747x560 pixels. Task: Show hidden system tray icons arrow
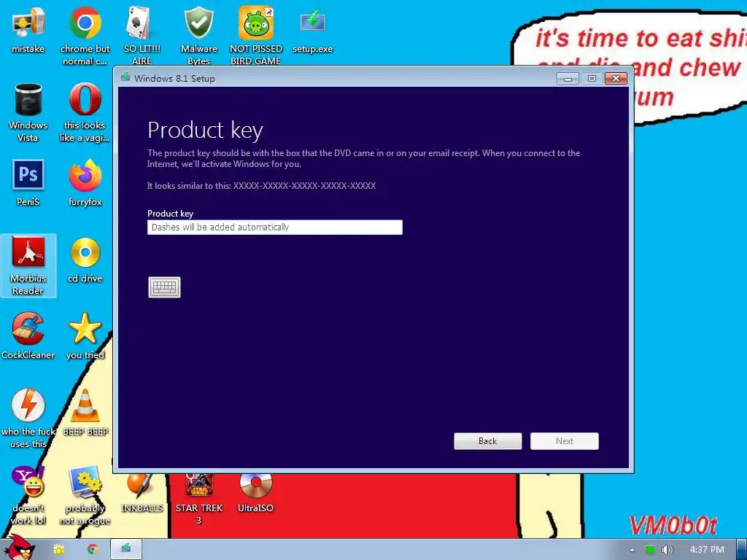pyautogui.click(x=632, y=550)
